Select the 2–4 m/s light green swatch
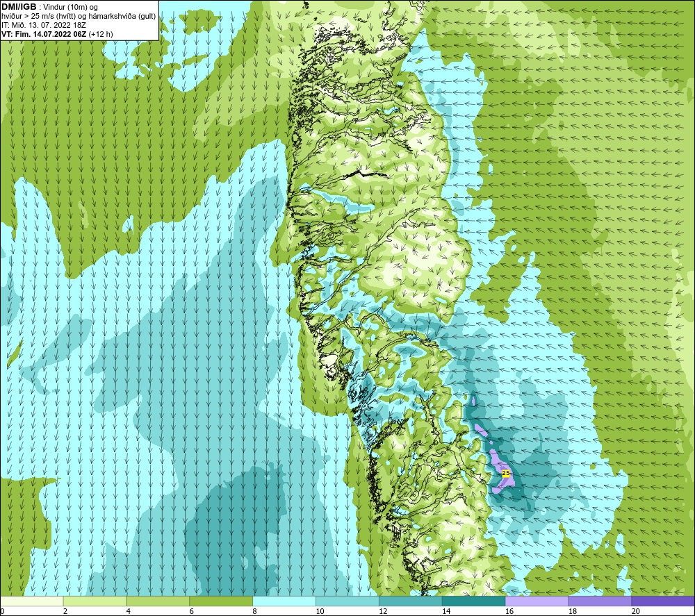Screen dimensions: 695x616 95,601
